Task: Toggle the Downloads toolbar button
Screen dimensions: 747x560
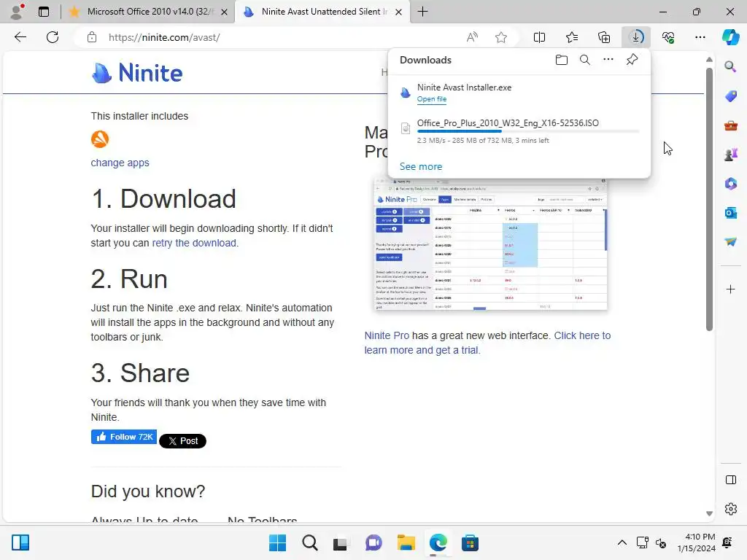Action: [636, 37]
